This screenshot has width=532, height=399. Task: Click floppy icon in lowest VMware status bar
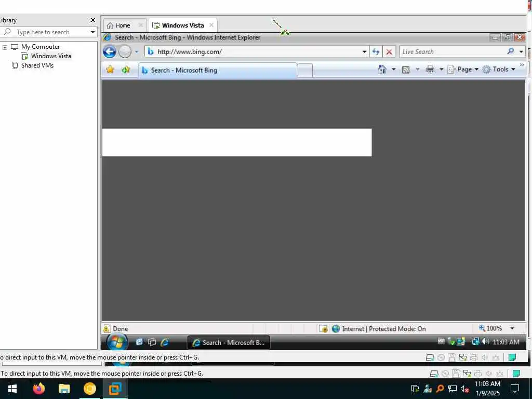(456, 374)
